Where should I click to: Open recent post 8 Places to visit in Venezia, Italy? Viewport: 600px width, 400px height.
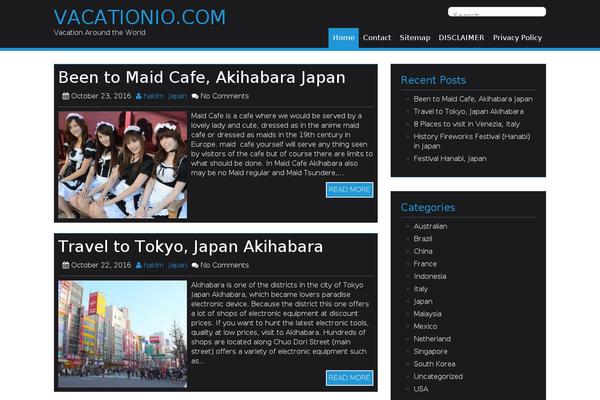click(466, 124)
